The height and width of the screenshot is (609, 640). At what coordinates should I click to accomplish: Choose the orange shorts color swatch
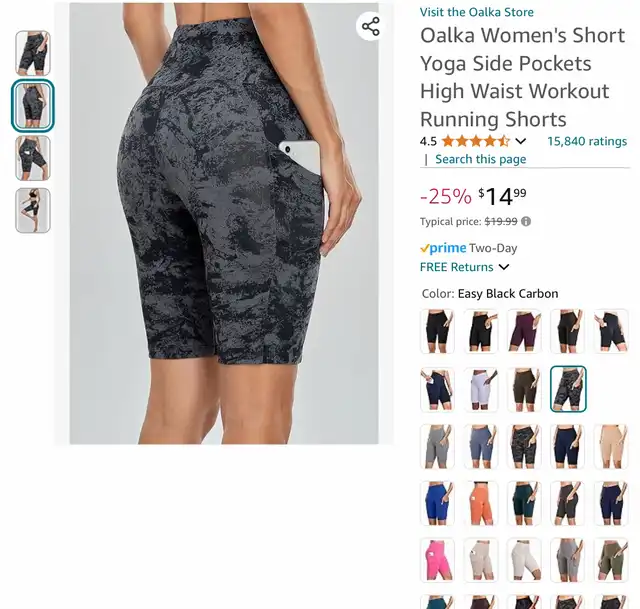coord(481,503)
